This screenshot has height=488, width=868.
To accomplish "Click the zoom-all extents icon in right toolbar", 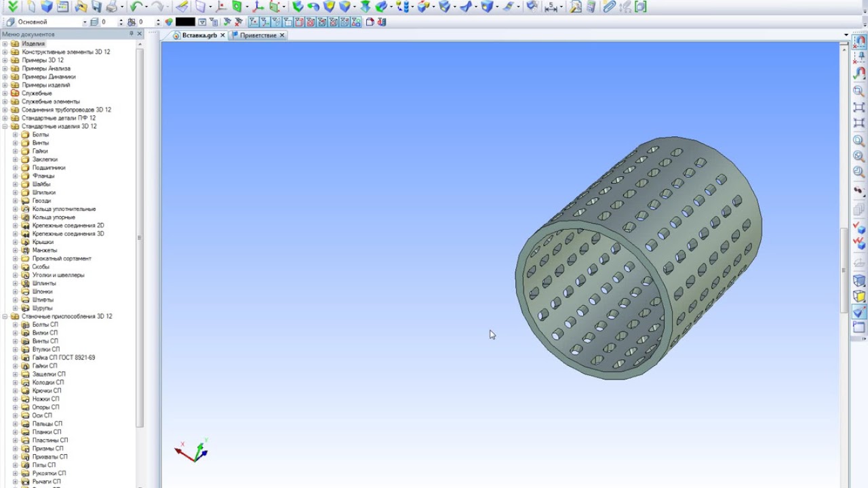I will tap(859, 107).
